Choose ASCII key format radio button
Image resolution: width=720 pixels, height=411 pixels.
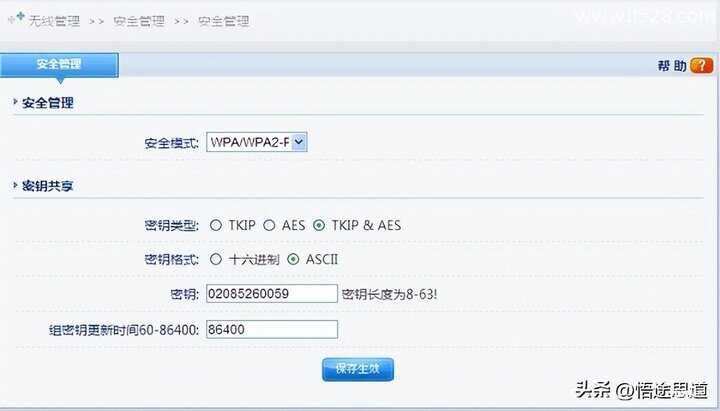(293, 259)
